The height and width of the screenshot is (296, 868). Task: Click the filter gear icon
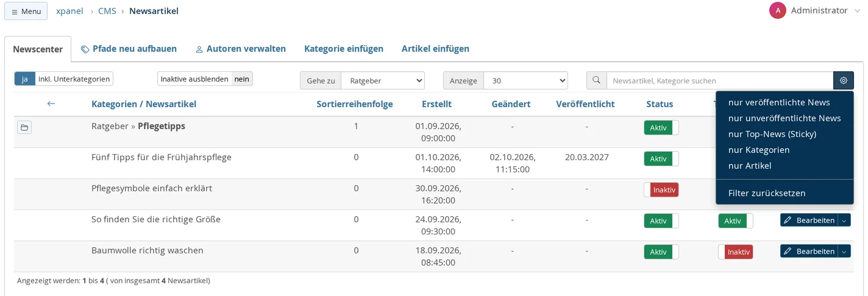coord(844,80)
